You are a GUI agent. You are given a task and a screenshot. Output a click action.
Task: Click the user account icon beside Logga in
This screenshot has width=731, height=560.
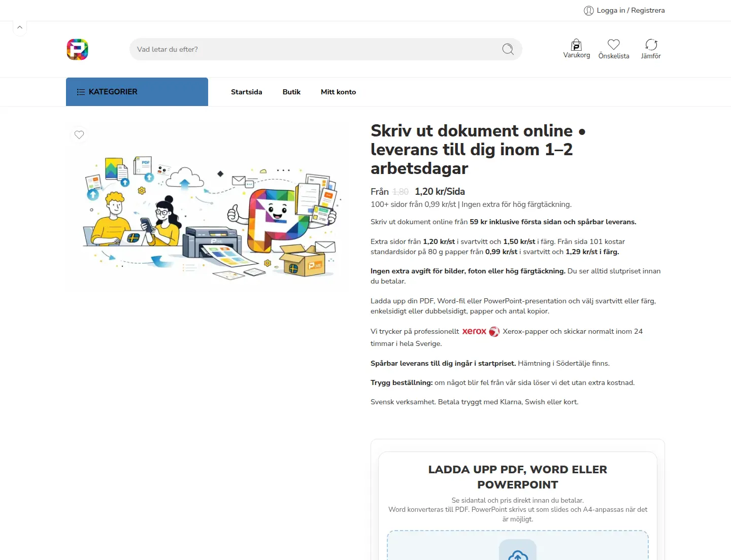589,11
